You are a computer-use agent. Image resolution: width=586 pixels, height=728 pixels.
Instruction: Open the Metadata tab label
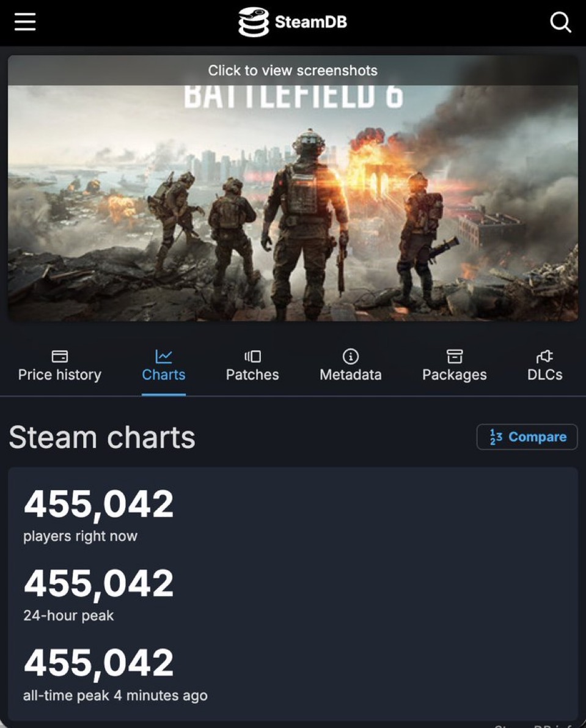pos(350,375)
